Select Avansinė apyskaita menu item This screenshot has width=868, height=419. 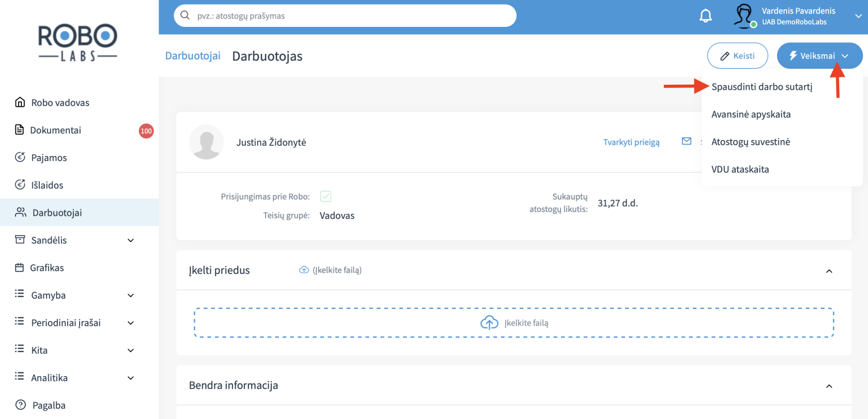coord(751,114)
